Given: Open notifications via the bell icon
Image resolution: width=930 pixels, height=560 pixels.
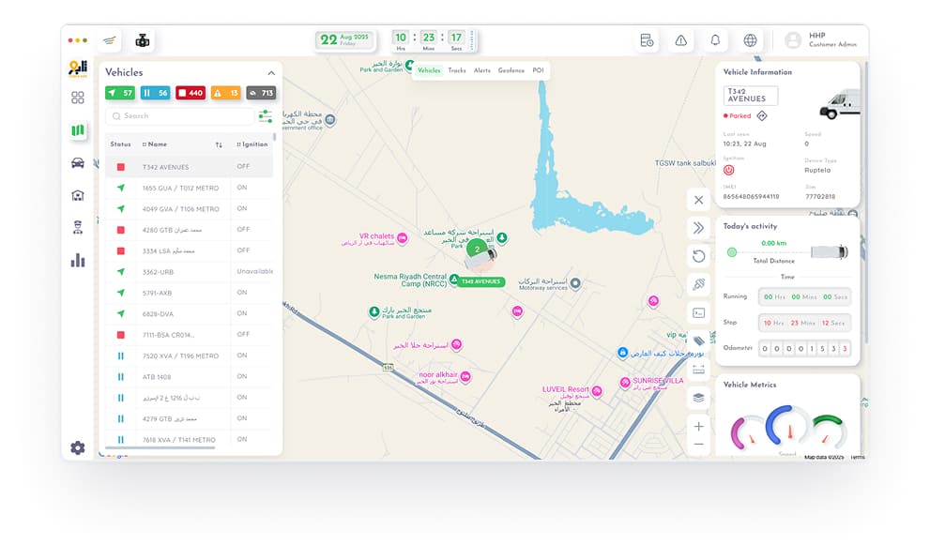Looking at the screenshot, I should coord(714,40).
